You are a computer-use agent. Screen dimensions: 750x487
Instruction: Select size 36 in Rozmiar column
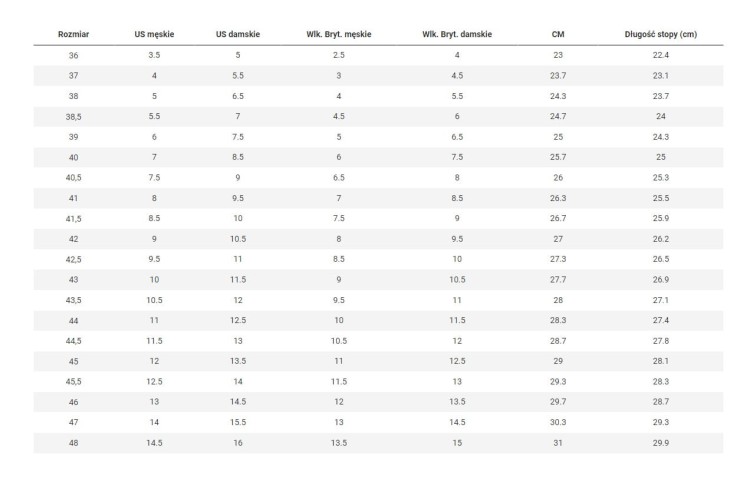(73, 55)
